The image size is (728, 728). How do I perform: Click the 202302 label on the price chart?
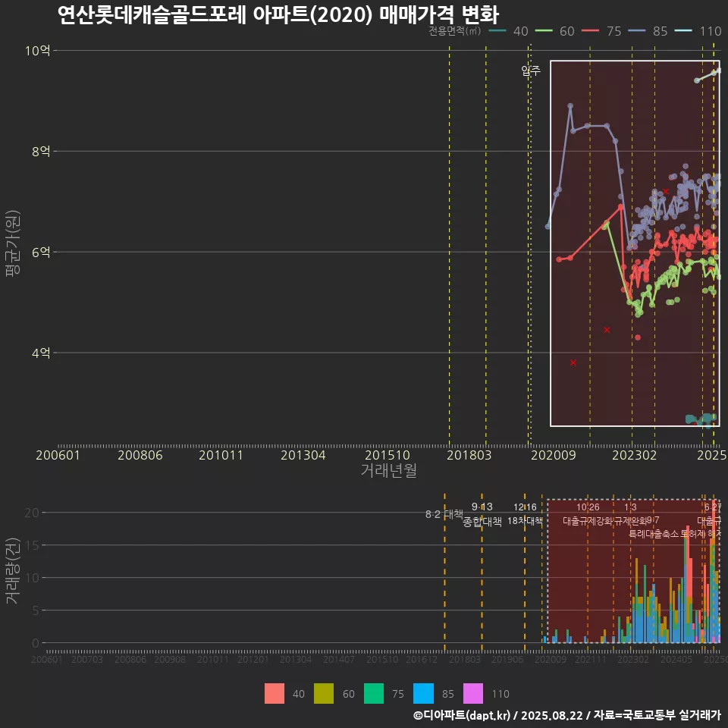(x=634, y=455)
